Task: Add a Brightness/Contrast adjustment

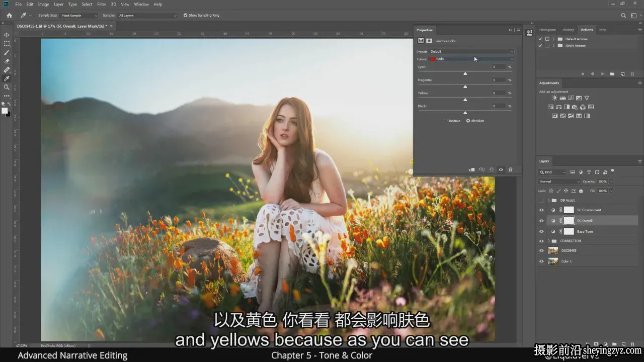Action: (554, 98)
